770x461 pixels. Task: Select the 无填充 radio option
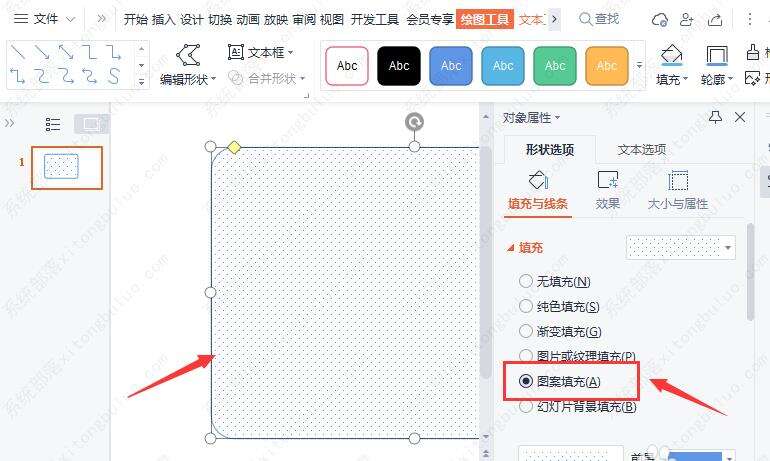[525, 281]
